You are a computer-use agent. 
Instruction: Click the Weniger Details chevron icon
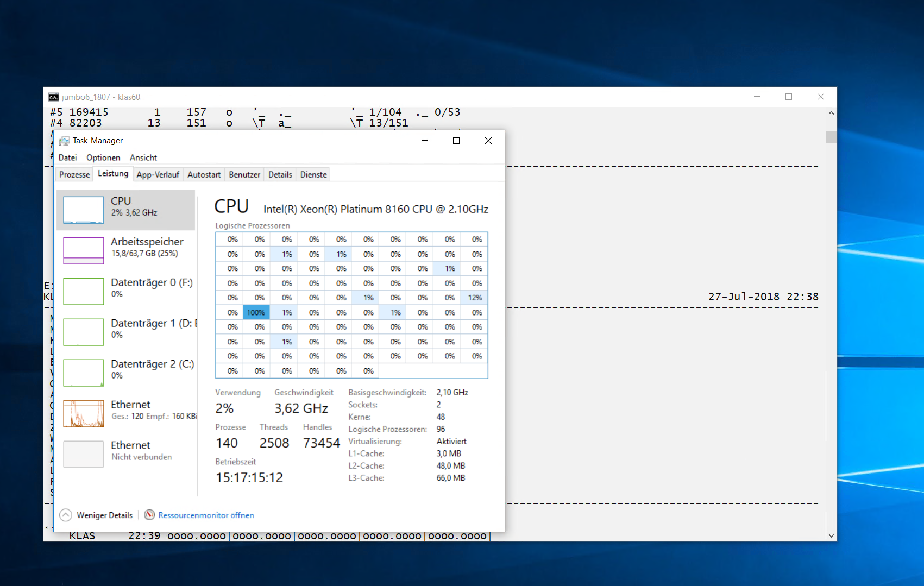point(66,515)
